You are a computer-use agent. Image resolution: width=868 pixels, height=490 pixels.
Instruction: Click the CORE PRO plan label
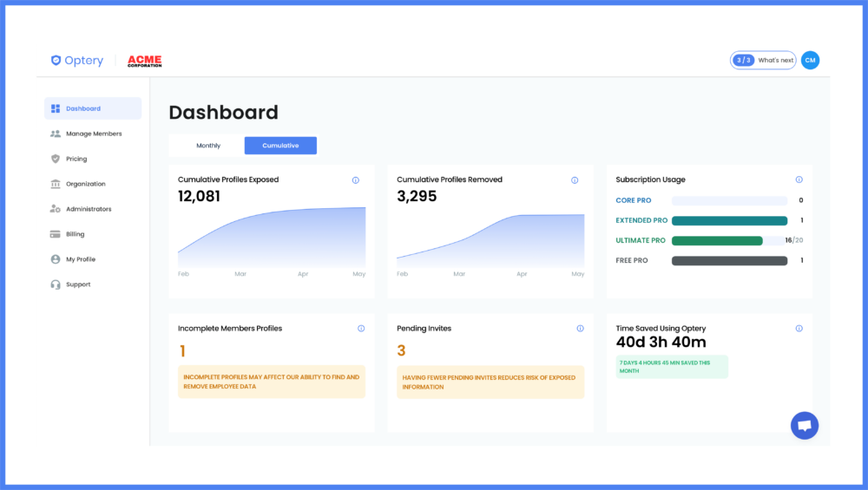(x=634, y=200)
